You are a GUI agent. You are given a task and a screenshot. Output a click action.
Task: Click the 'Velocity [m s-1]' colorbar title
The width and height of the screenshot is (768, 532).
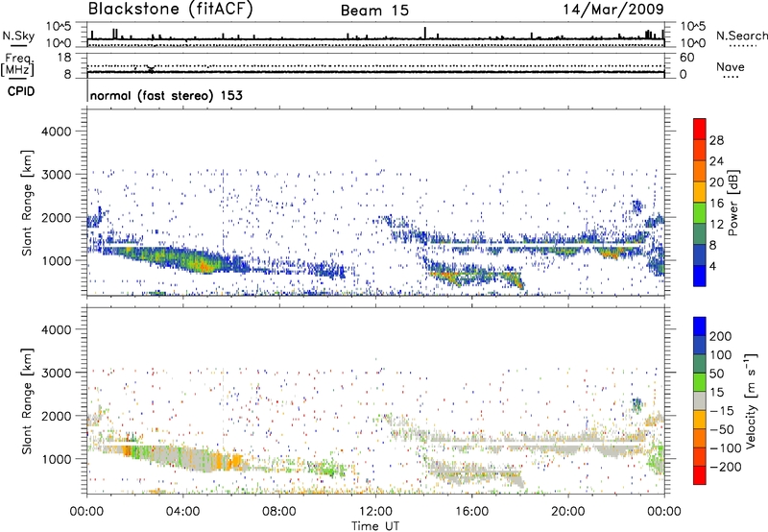pos(751,400)
